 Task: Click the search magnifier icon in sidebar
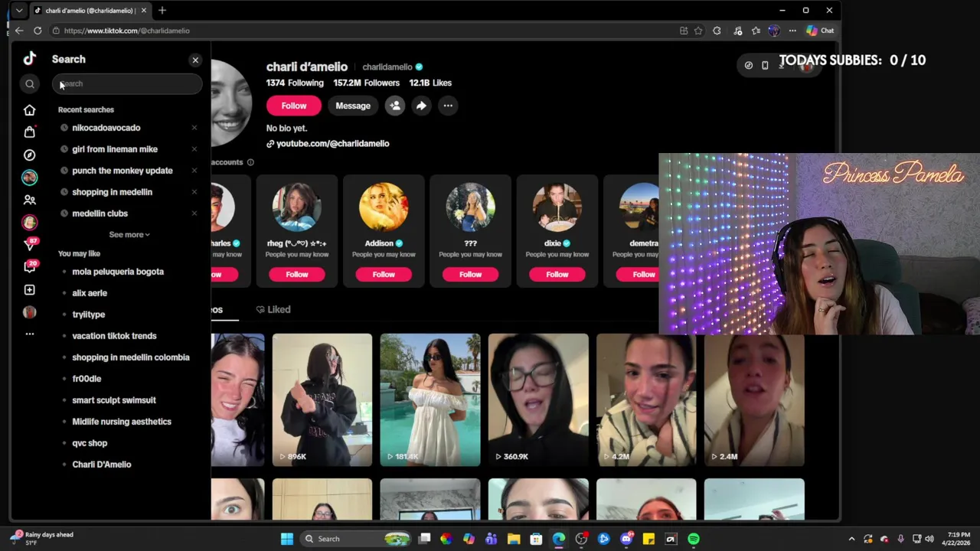[x=30, y=84]
